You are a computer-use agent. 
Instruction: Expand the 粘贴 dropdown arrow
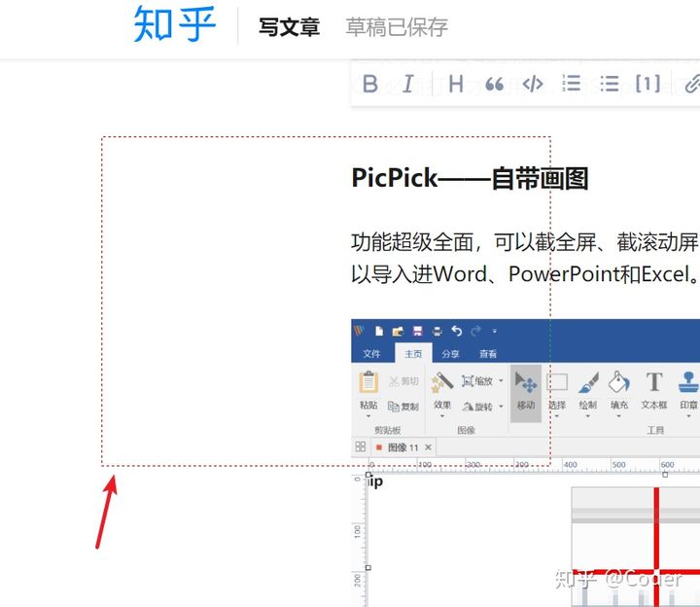[x=368, y=416]
